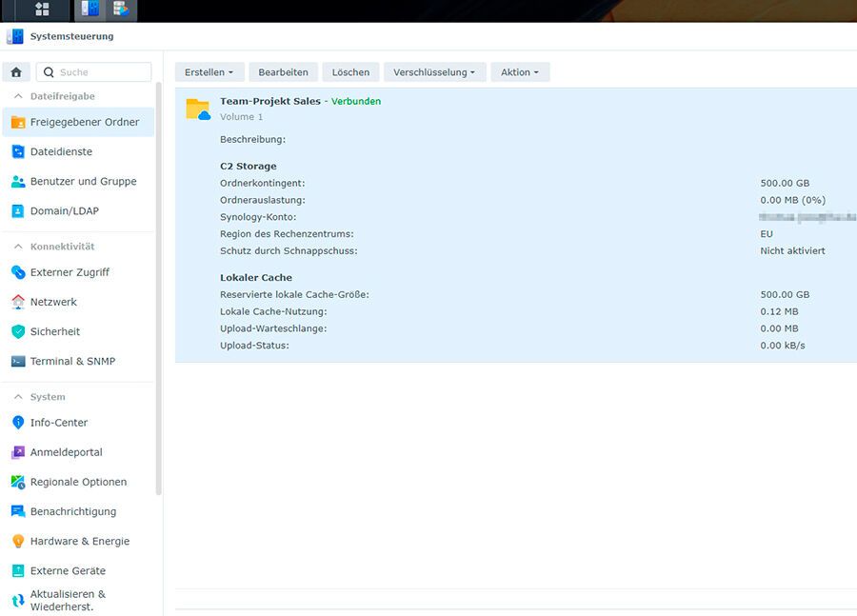Open Hardware & Energie settings

pos(79,541)
